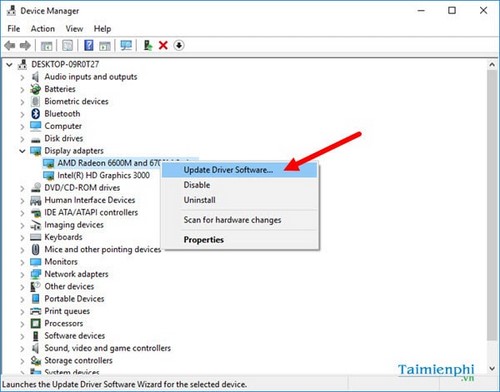Minimize the Device Manager window

point(421,11)
